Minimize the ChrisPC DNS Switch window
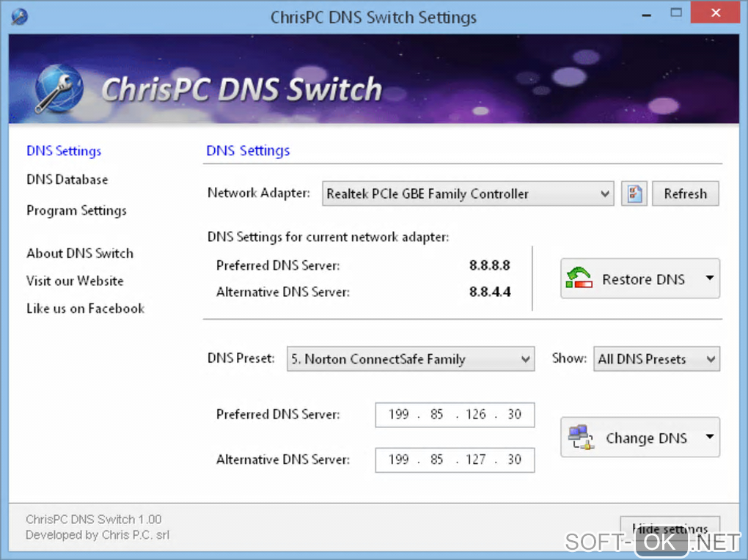The width and height of the screenshot is (748, 560). (x=646, y=15)
